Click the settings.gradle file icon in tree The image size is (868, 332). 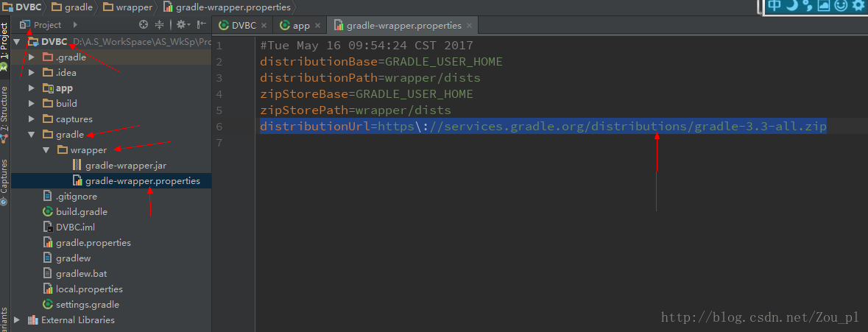coord(48,305)
